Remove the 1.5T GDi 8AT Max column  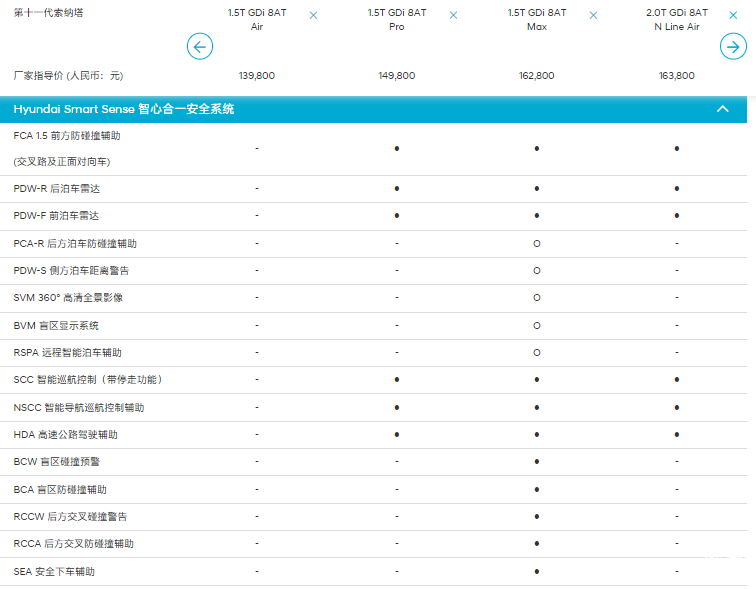point(594,16)
